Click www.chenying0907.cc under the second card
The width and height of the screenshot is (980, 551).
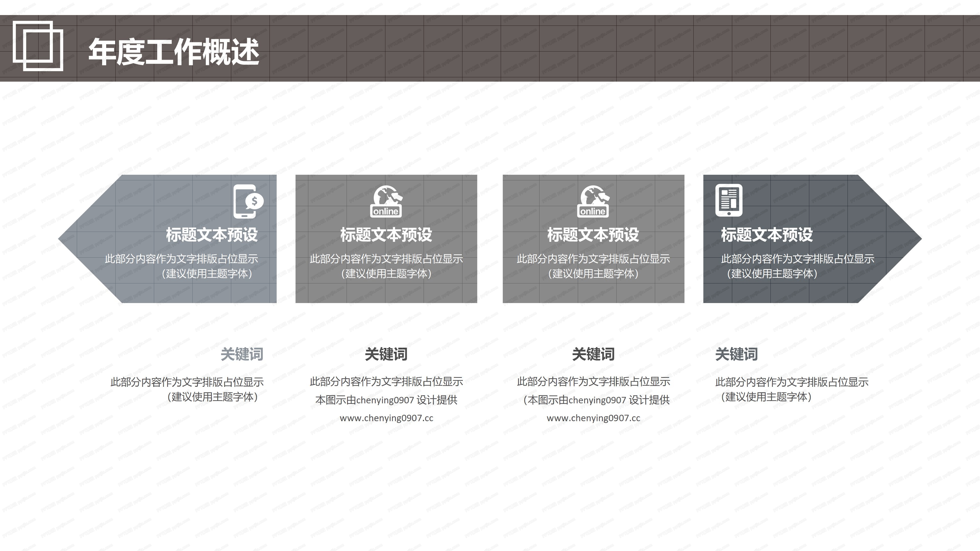[x=386, y=418]
